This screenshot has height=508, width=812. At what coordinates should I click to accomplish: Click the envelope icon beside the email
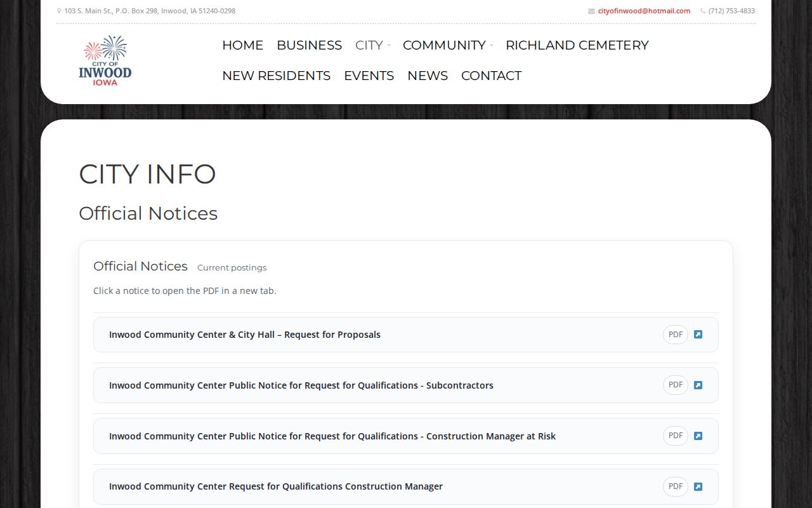pos(591,11)
